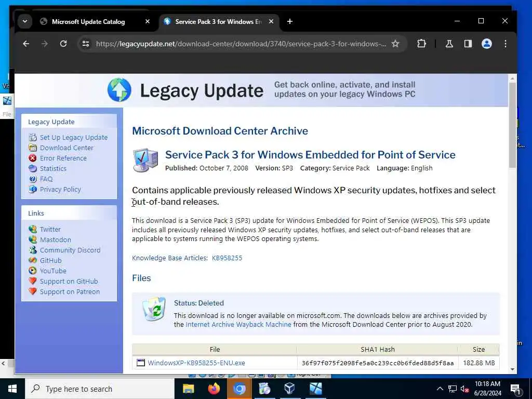Click the FAQ question mark icon
532x399 pixels.
coord(33,179)
